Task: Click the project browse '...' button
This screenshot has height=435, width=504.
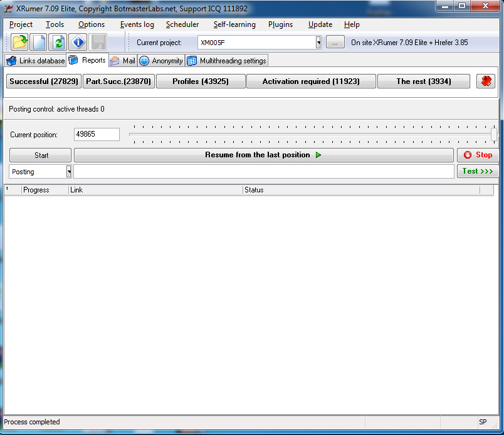Action: point(335,42)
